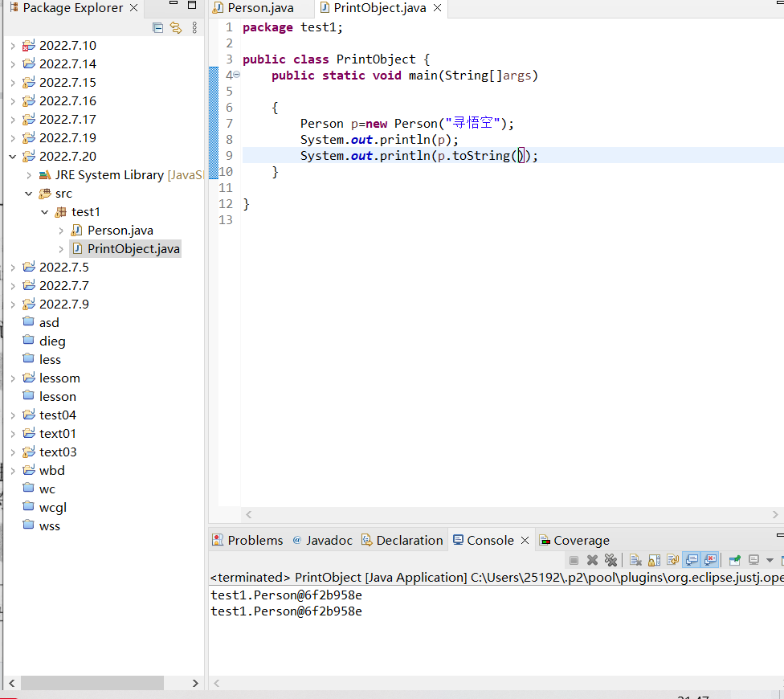Viewport: 784px width, 699px height.
Task: Expand PrintObject.java in the tree
Action: pyautogui.click(x=60, y=249)
